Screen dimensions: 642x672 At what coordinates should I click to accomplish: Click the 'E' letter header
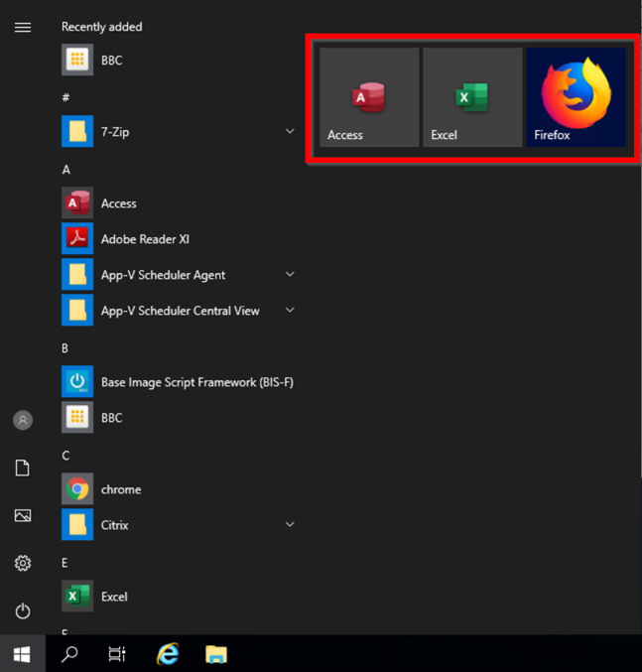tap(64, 563)
